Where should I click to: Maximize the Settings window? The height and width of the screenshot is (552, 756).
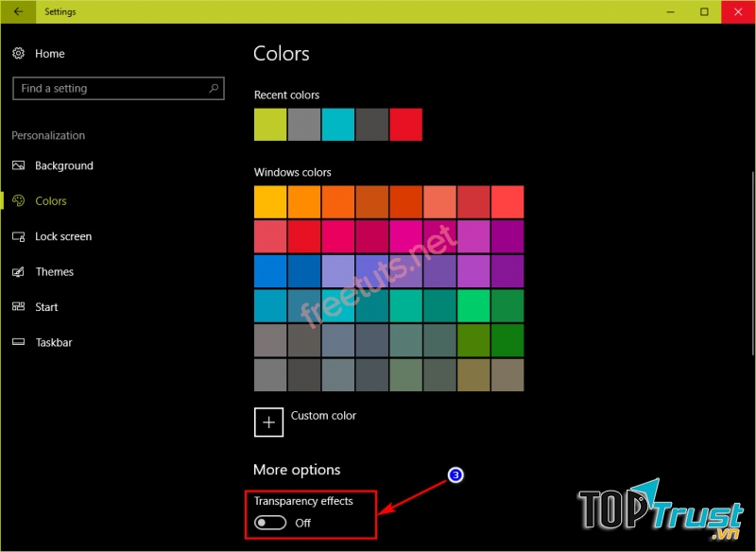coord(704,12)
